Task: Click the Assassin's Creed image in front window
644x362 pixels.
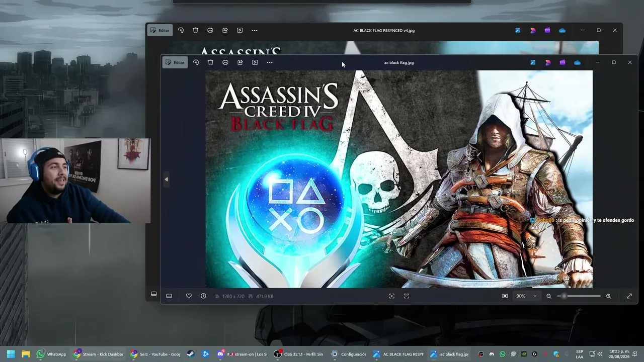Action: 399,179
